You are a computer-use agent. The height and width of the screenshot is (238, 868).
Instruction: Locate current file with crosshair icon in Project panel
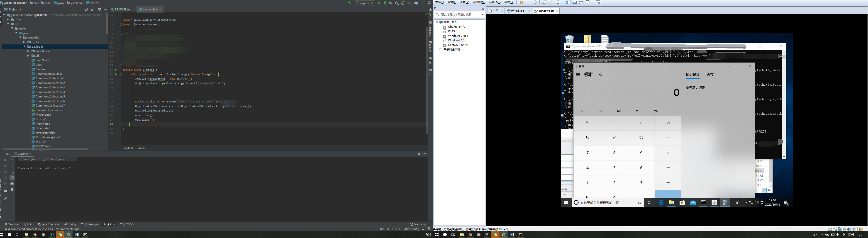point(86,10)
